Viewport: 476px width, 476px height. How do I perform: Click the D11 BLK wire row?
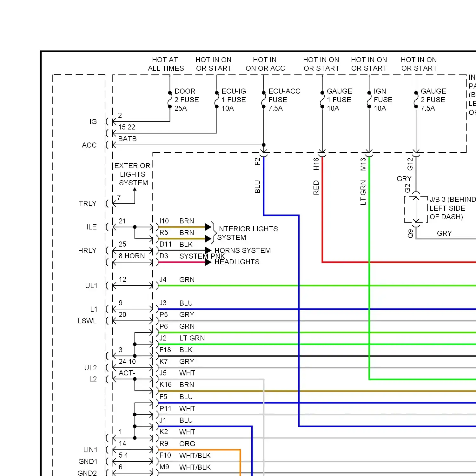[185, 247]
